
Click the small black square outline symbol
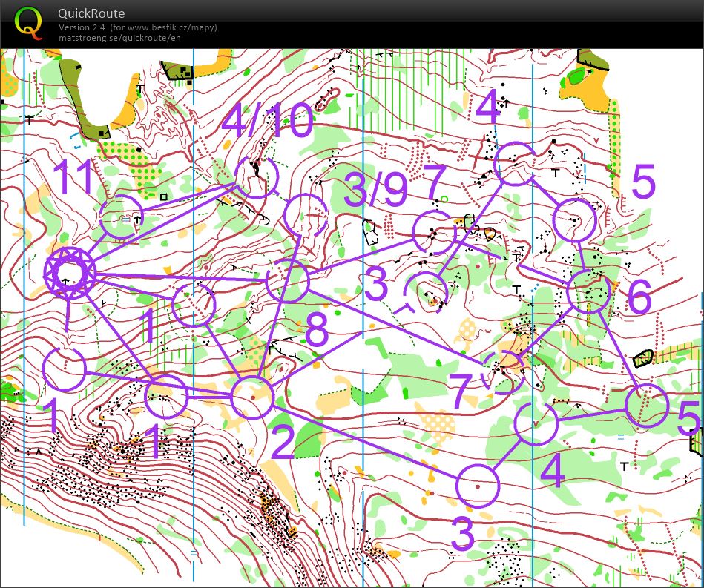click(x=163, y=196)
